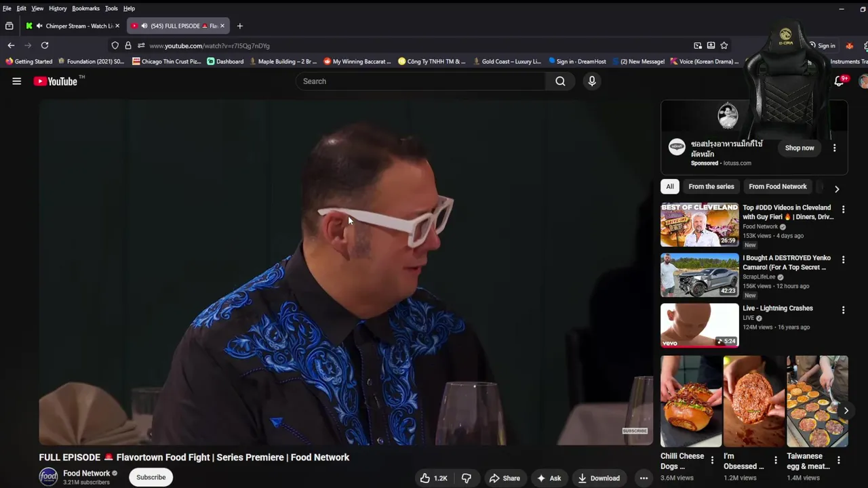Open menu for Lightning Crashes video
This screenshot has height=488, width=868.
click(x=843, y=310)
